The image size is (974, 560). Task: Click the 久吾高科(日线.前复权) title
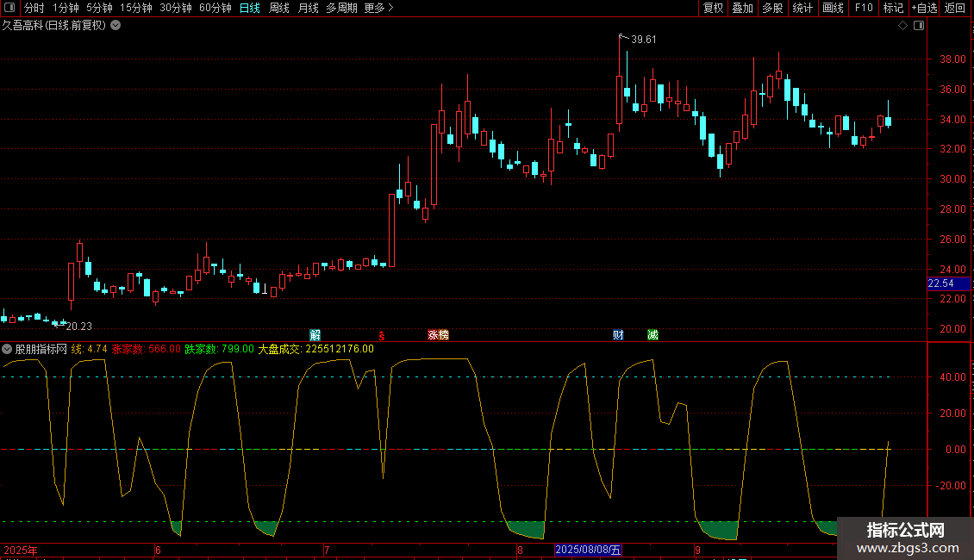pos(54,26)
